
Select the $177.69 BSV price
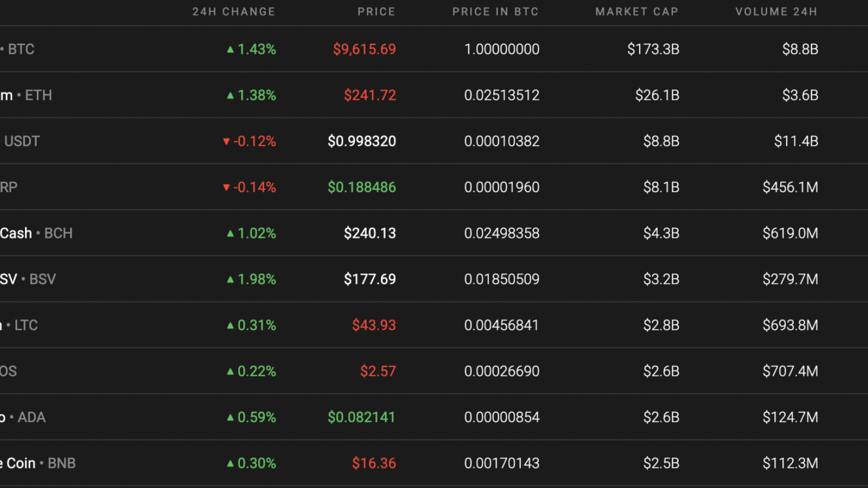coord(370,279)
